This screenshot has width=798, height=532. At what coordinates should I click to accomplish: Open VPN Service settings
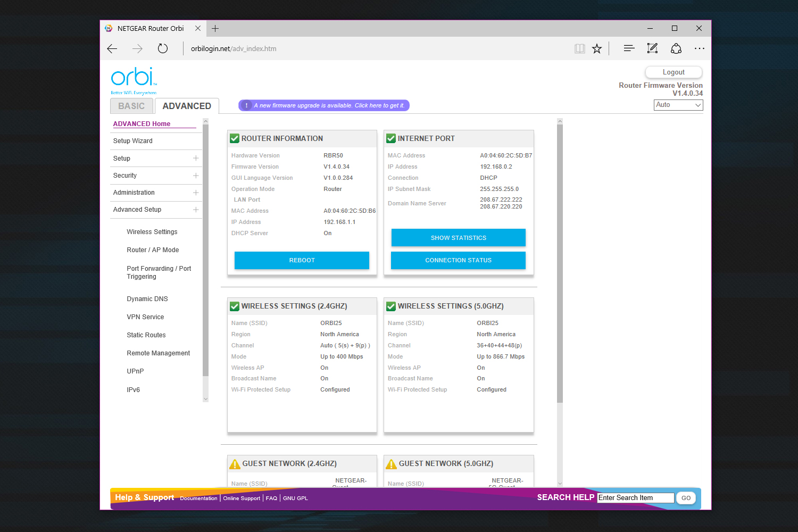(145, 317)
